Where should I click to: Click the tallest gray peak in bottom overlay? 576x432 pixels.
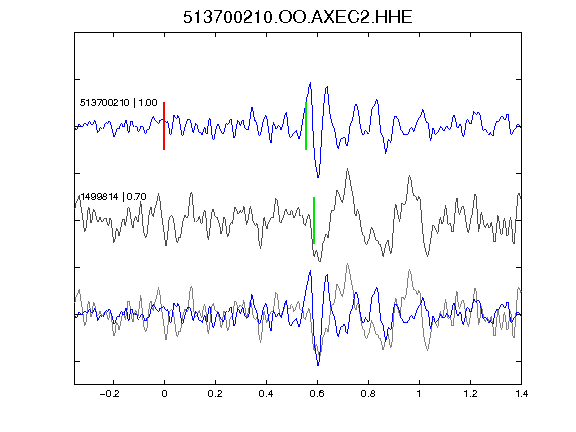click(x=348, y=264)
